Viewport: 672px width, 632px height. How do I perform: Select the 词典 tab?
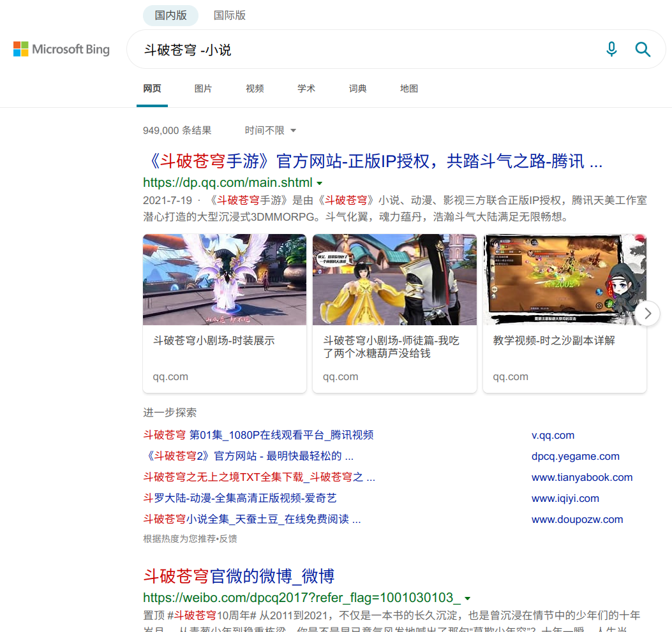[357, 89]
